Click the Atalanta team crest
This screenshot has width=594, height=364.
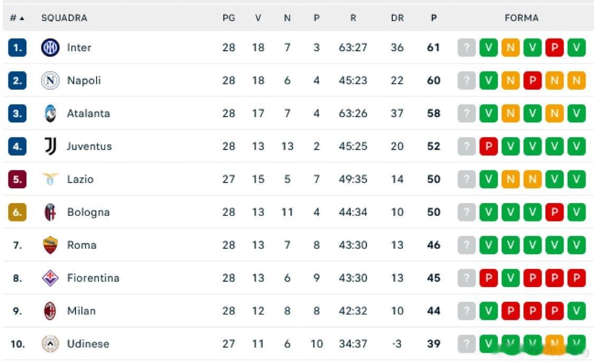(50, 113)
